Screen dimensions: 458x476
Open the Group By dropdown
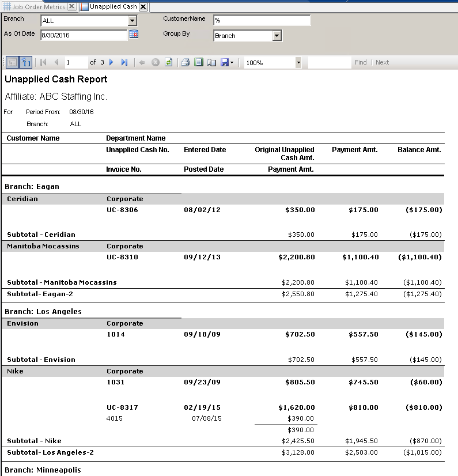277,36
